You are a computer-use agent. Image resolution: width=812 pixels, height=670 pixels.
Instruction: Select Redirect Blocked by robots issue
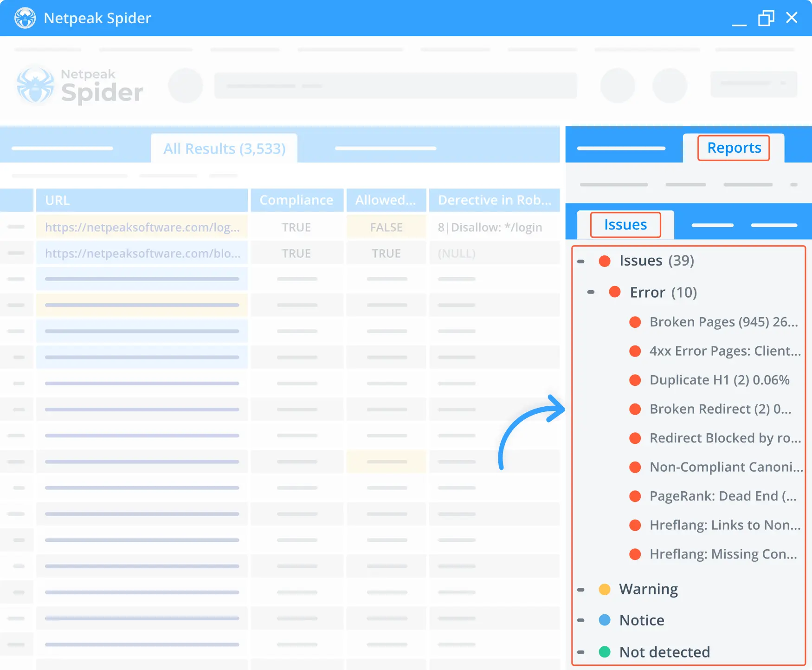pos(715,438)
